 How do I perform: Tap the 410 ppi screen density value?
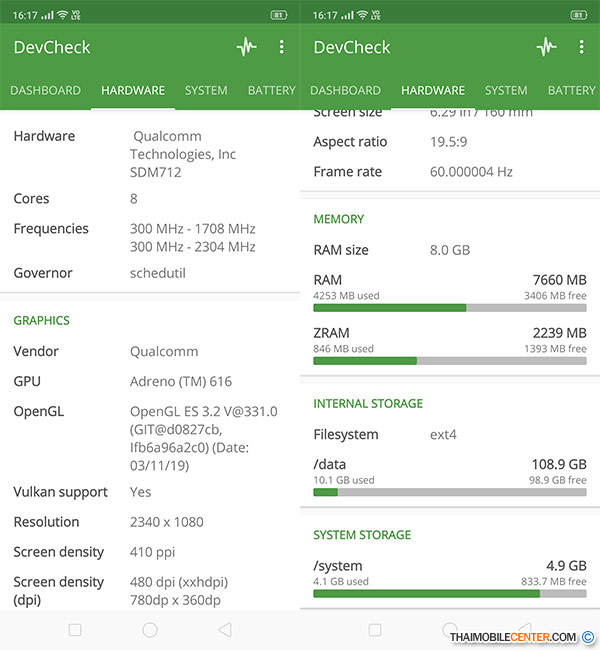pyautogui.click(x=153, y=552)
